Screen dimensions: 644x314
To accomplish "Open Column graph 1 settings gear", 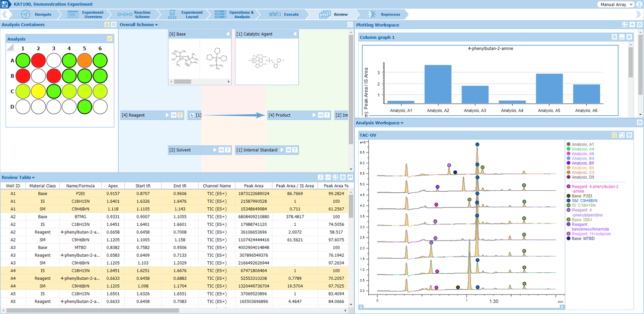I will click(x=614, y=37).
